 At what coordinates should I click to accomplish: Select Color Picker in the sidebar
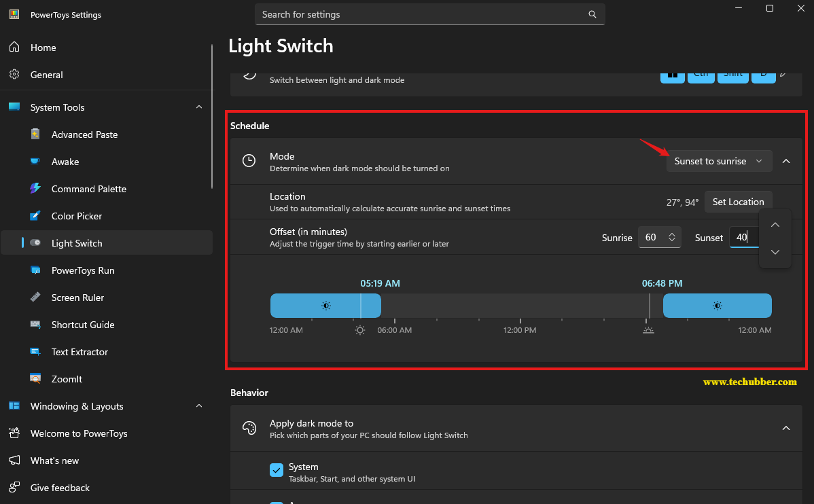(x=107, y=215)
